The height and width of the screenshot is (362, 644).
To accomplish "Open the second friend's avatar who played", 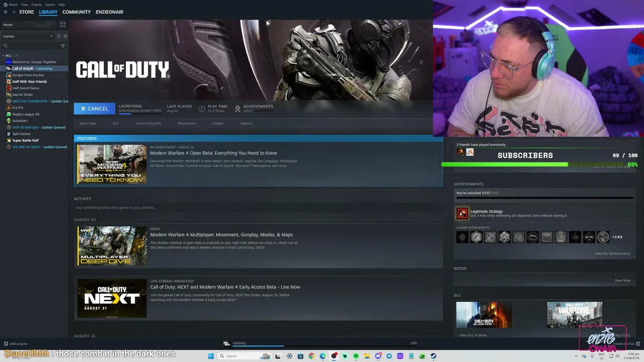I will (470, 152).
